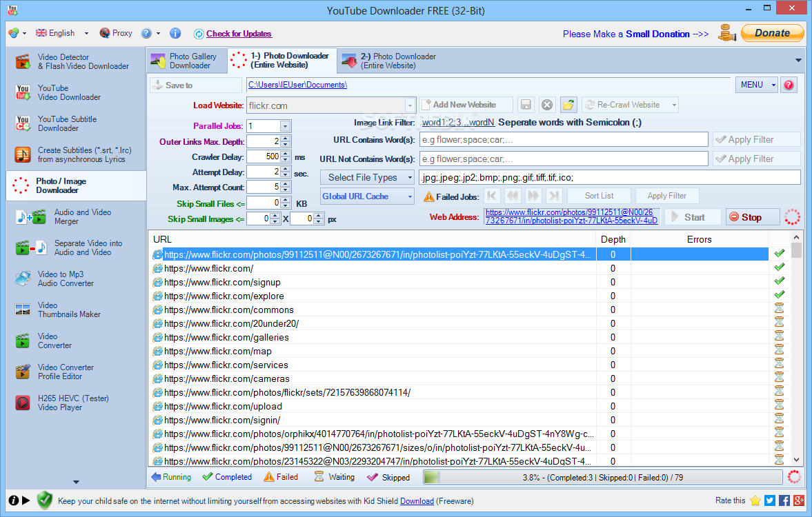812x517 pixels.
Task: Go to first failed job
Action: pos(492,196)
